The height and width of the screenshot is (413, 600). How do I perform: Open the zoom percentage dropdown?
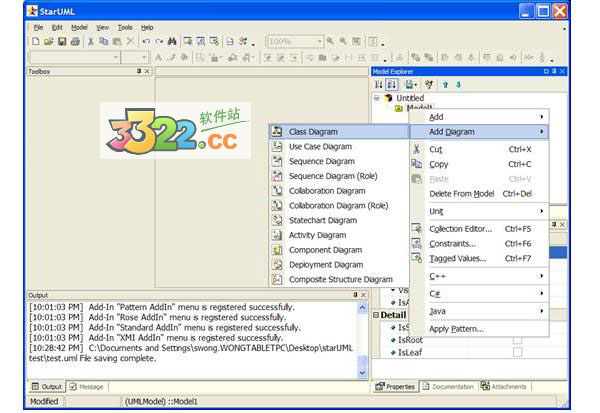click(x=319, y=41)
